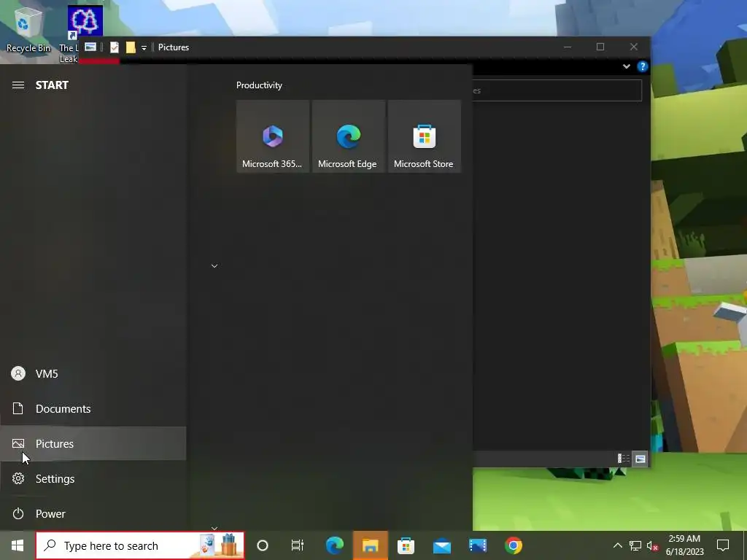Open the network status tray icon

tap(635, 545)
